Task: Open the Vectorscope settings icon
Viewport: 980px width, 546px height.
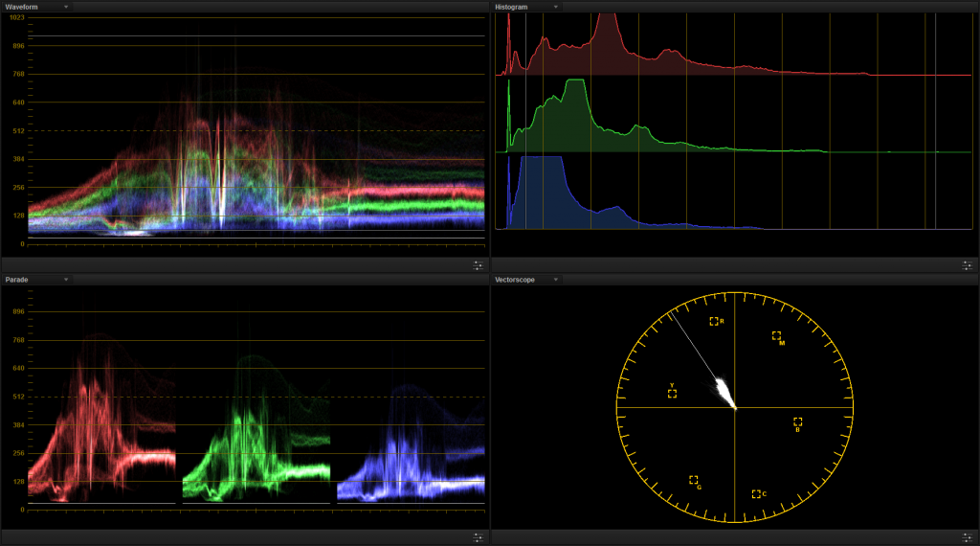Action: point(967,537)
